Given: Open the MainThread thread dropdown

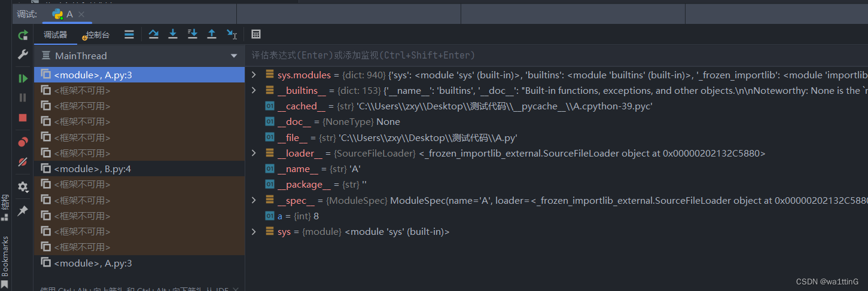Looking at the screenshot, I should point(233,56).
